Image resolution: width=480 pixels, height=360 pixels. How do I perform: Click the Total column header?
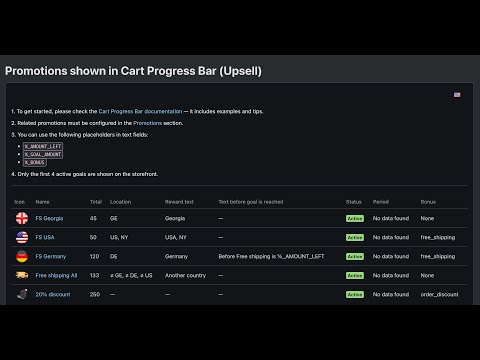(96, 202)
